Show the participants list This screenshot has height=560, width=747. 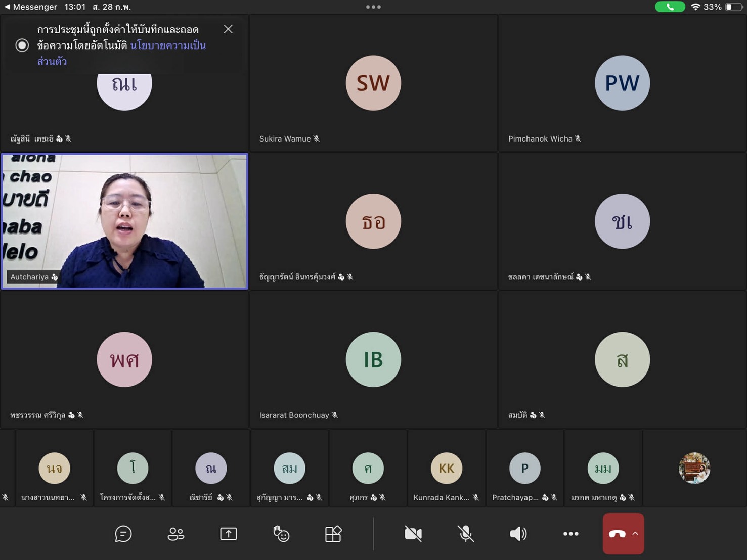coord(175,534)
